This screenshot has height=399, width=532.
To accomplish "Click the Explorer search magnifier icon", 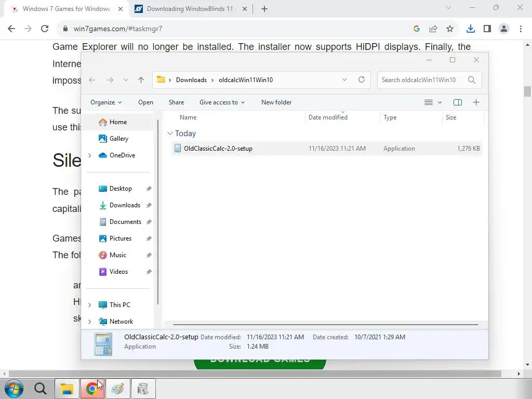I will (472, 80).
